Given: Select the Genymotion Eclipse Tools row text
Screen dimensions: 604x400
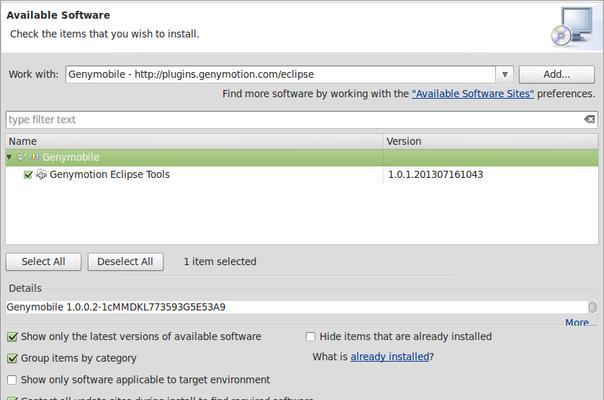Looking at the screenshot, I should (109, 175).
